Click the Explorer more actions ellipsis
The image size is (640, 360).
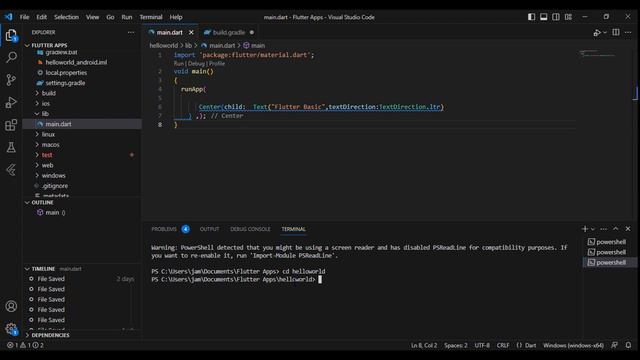tap(131, 32)
